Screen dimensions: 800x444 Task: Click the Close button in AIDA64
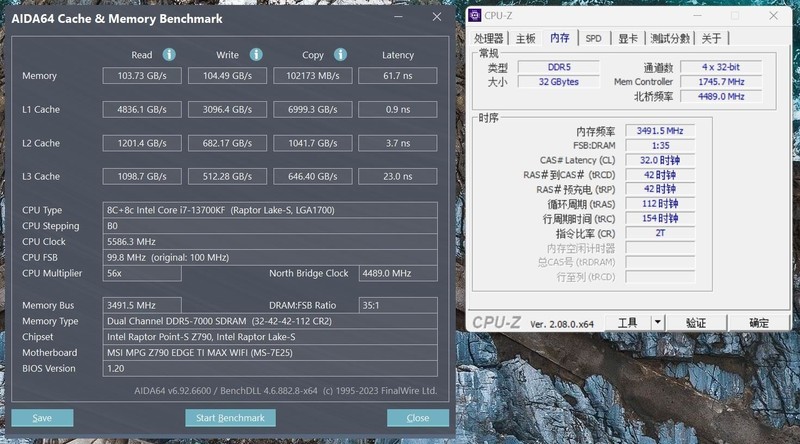click(x=418, y=418)
